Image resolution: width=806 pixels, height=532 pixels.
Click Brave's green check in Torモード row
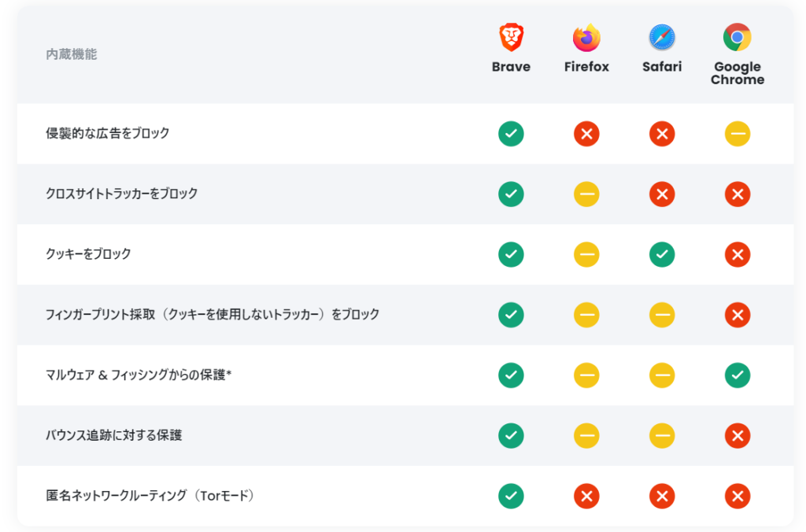(x=511, y=496)
